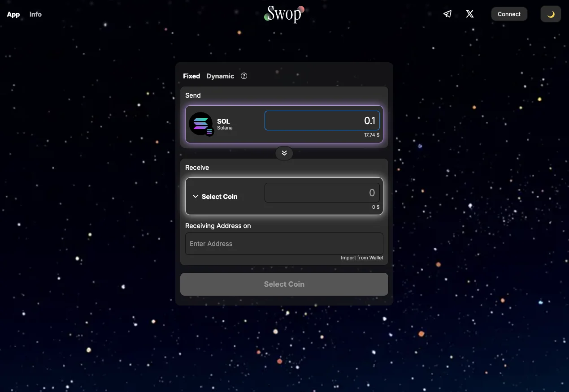This screenshot has height=392, width=569.
Task: Open the SOL send coin selector
Action: [211, 124]
